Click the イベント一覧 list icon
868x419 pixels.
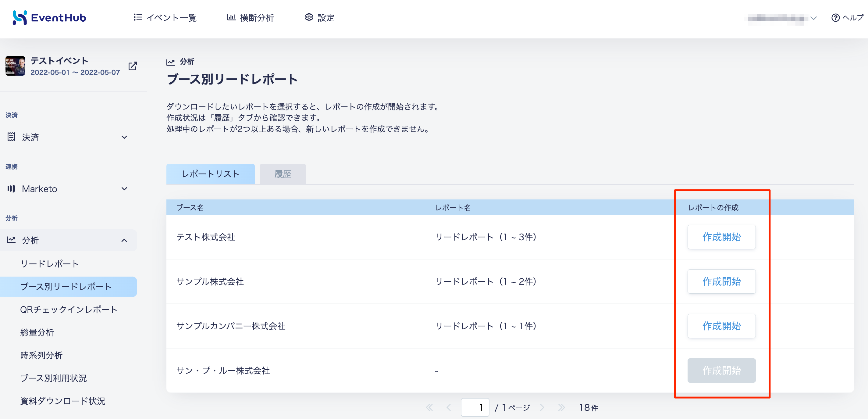pyautogui.click(x=138, y=17)
